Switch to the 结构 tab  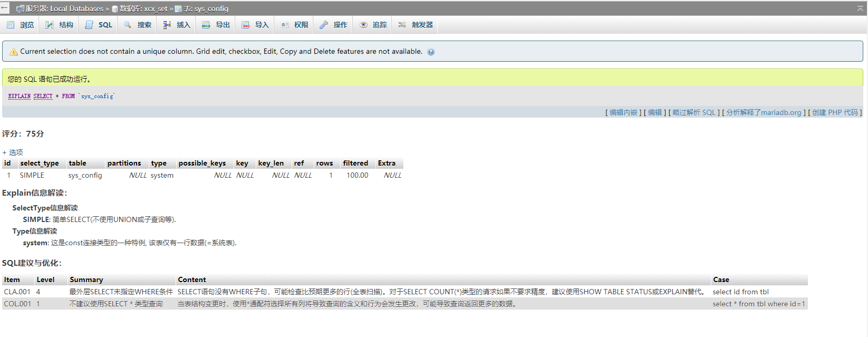point(59,25)
